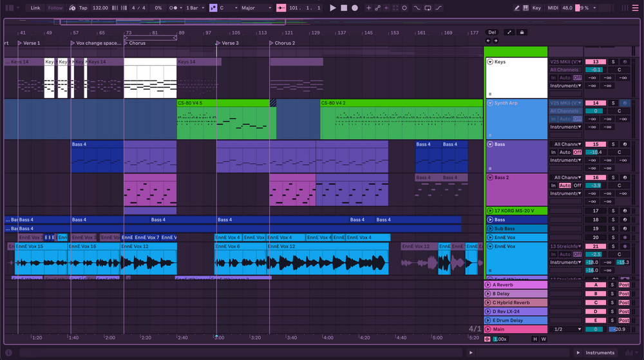
Task: Unfold the 17 KORG MS-20 V track
Action: 490,211
